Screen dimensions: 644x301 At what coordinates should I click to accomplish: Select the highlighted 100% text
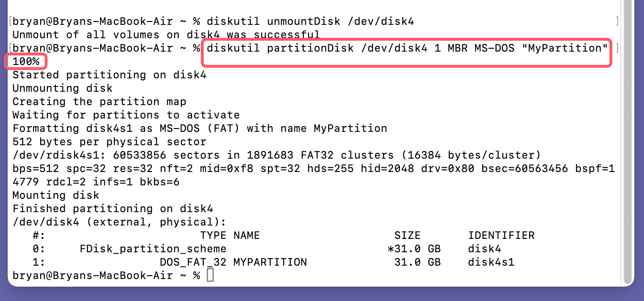click(26, 61)
